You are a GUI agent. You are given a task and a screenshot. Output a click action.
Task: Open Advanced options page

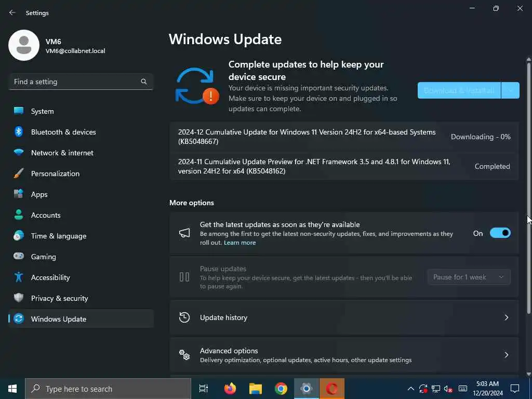tap(344, 355)
